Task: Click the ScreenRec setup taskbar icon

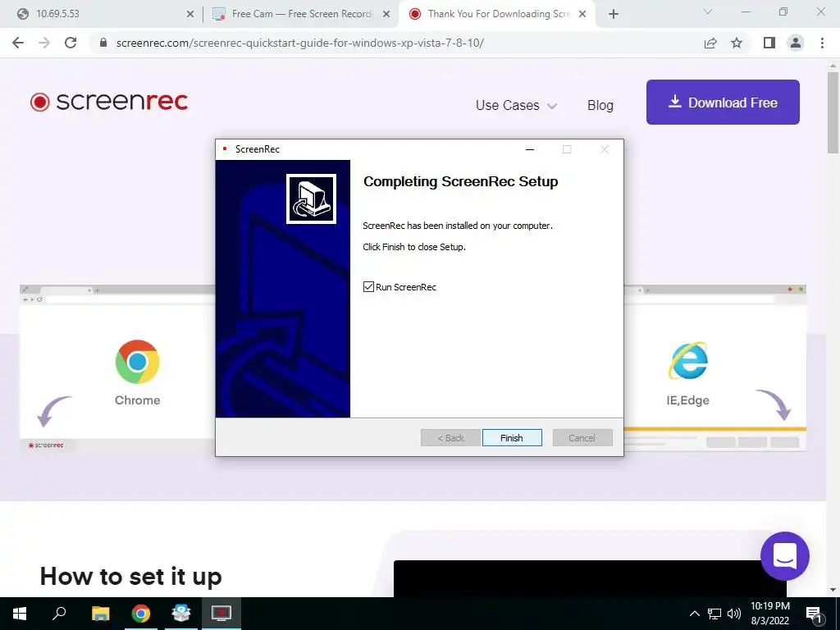Action: coord(221,614)
